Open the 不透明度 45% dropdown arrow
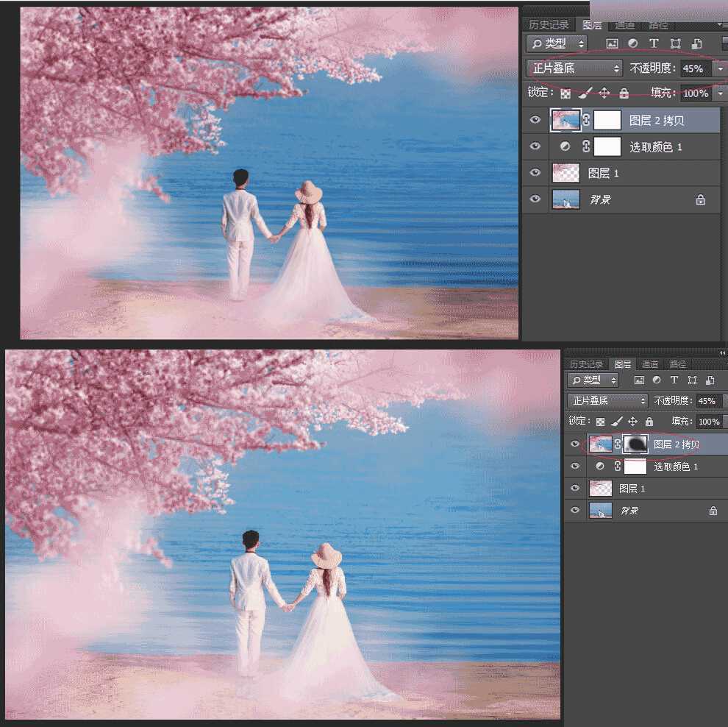This screenshot has height=727, width=728. pos(719,68)
